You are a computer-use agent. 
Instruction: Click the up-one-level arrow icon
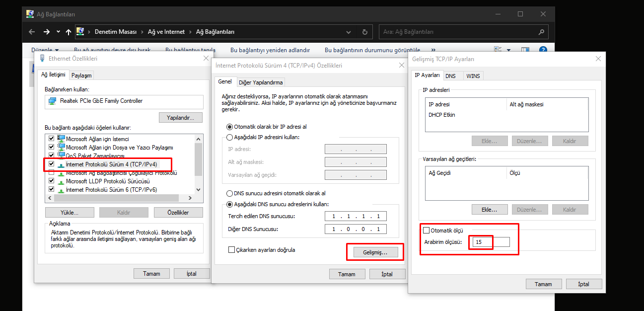[x=69, y=32]
